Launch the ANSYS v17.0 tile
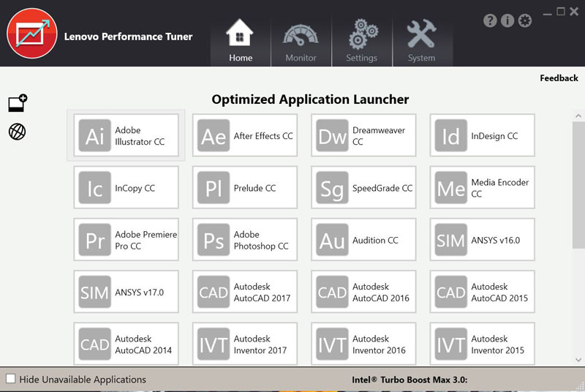The width and height of the screenshot is (585, 392). coord(126,292)
